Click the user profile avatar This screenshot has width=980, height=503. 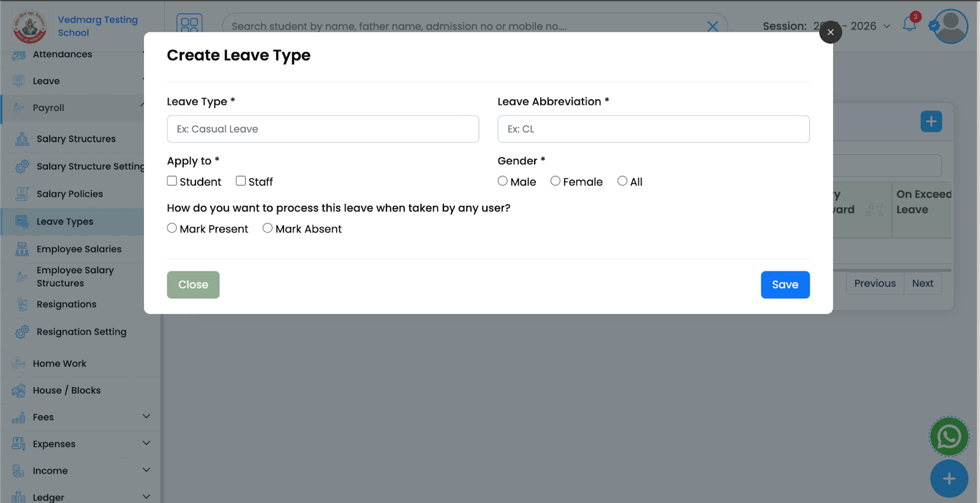click(951, 26)
